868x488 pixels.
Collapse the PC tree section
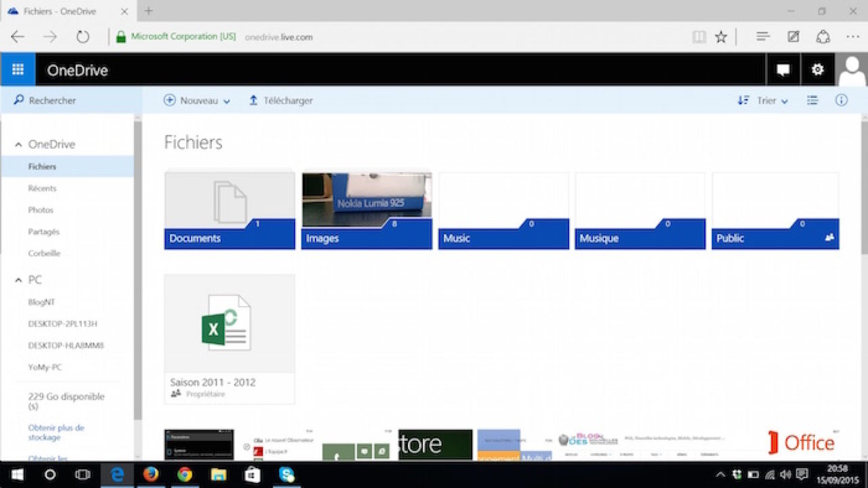tap(18, 280)
